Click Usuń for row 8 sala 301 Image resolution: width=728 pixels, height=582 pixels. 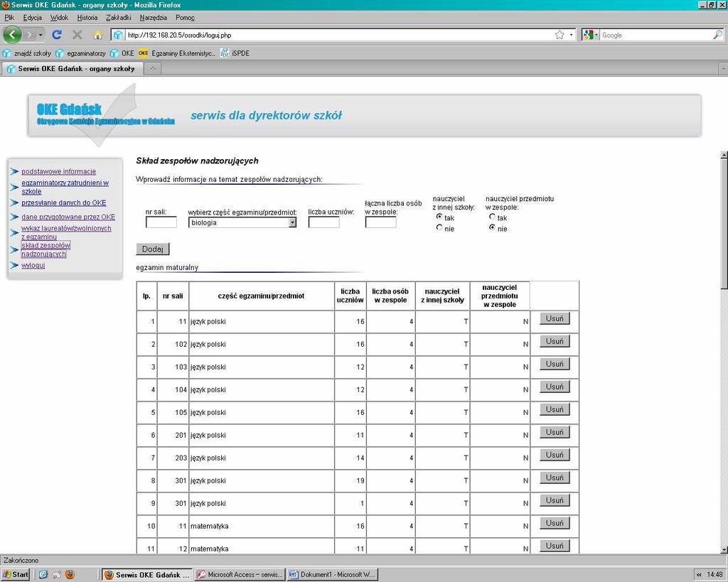[x=555, y=478]
